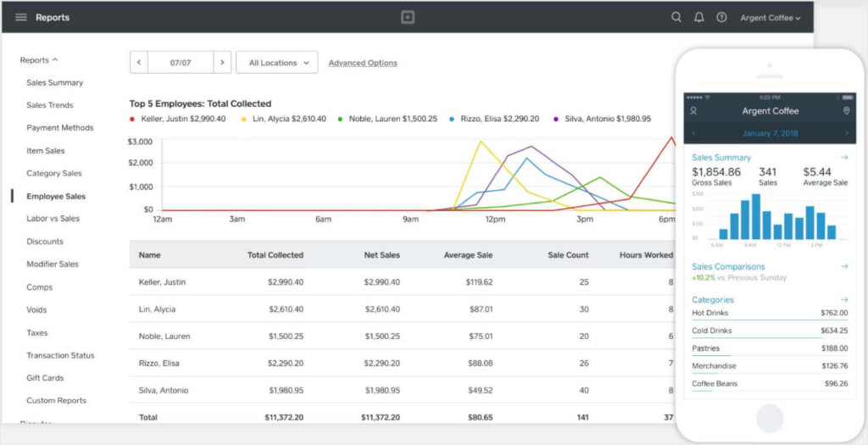Image resolution: width=868 pixels, height=445 pixels.
Task: Open Custom Reports from sidebar
Action: click(x=56, y=400)
